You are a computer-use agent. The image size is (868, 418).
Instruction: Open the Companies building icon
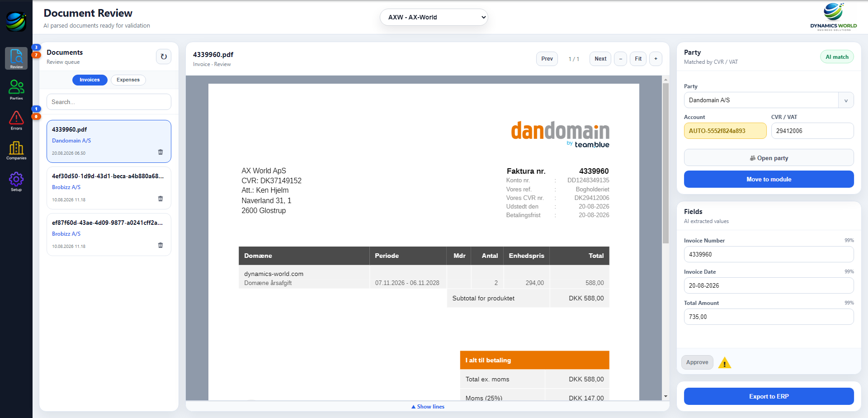(x=16, y=150)
